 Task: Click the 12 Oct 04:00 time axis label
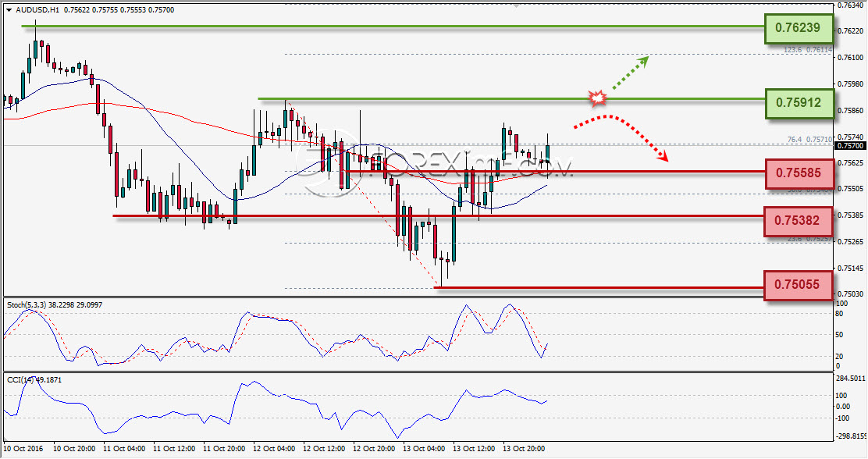tap(273, 449)
